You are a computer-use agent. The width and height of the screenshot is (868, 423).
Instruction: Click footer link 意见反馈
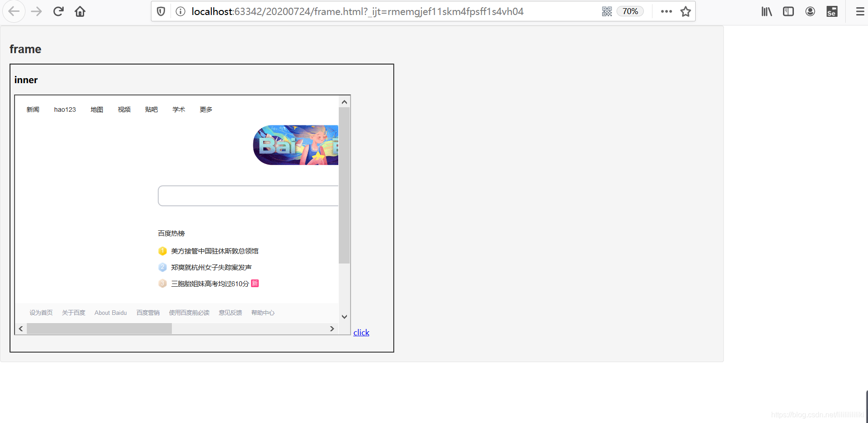[231, 313]
